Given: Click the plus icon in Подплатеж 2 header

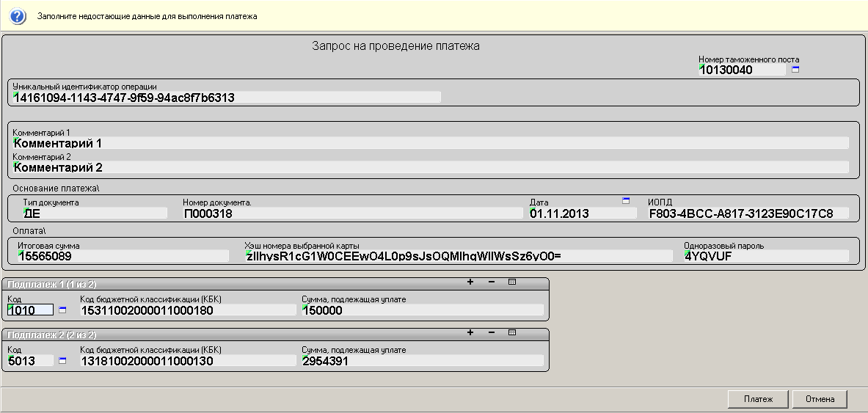Looking at the screenshot, I should click(x=470, y=332).
